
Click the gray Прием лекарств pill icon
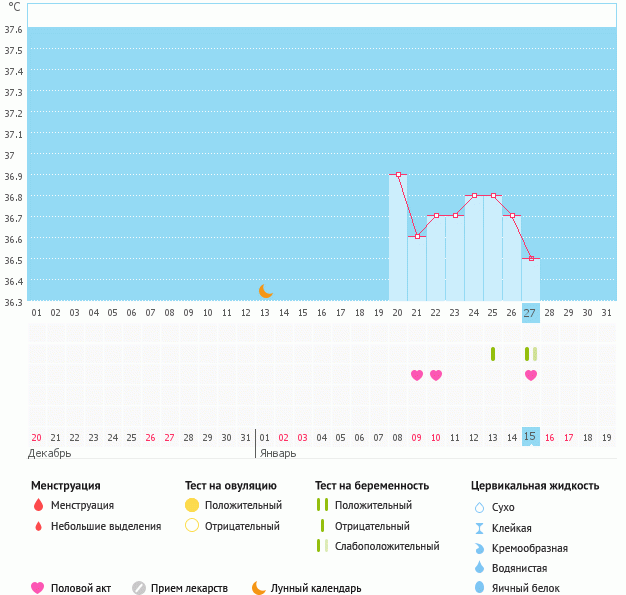tap(139, 588)
